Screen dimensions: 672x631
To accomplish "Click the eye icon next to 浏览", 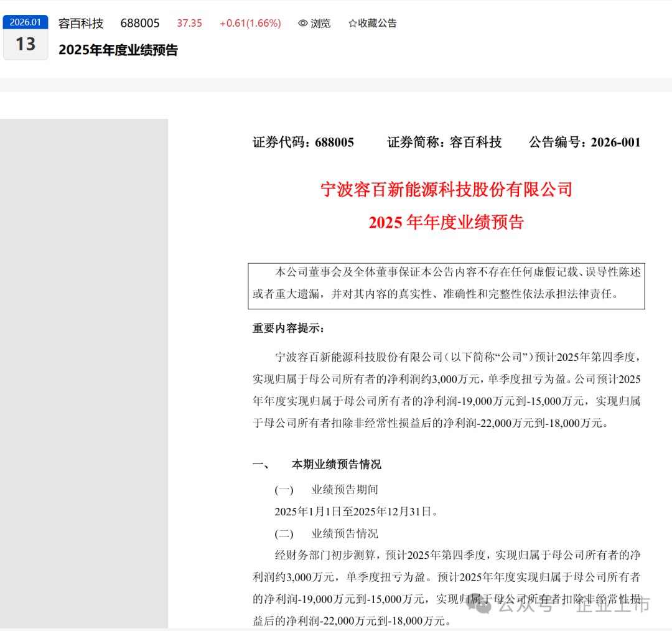I will coord(302,23).
